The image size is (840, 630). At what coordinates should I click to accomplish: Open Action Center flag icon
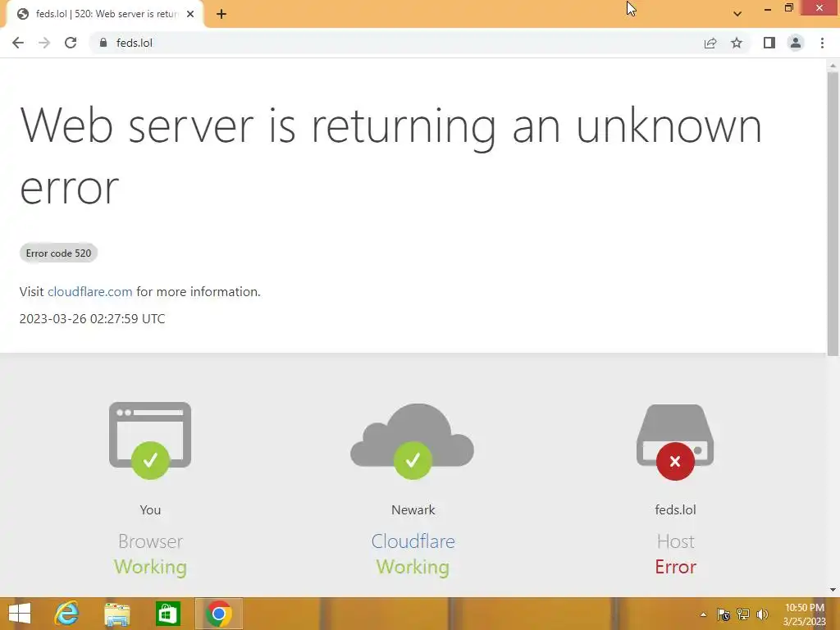pos(724,614)
